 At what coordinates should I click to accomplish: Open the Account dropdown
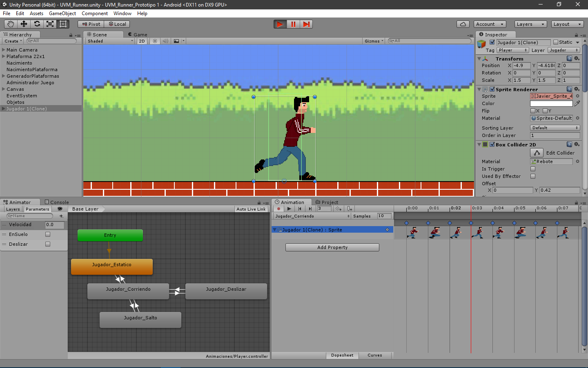(x=490, y=24)
